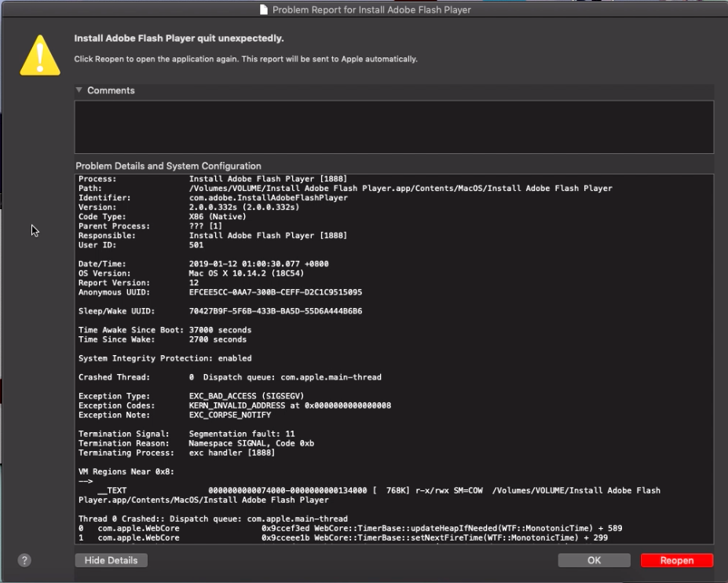Screen dimensions: 728x583
Task: Click the 'Thread 0 Crashed::' dispatch queue line
Action: (x=213, y=519)
